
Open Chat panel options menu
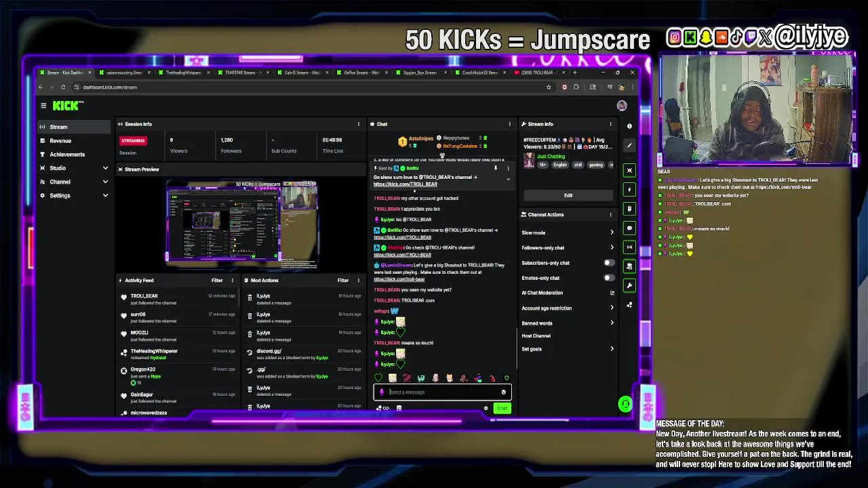[x=510, y=124]
